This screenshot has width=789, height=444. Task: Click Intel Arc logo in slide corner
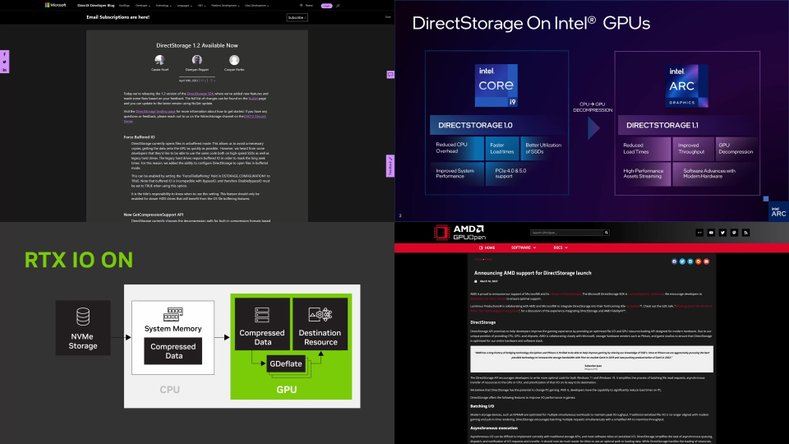pyautogui.click(x=778, y=211)
